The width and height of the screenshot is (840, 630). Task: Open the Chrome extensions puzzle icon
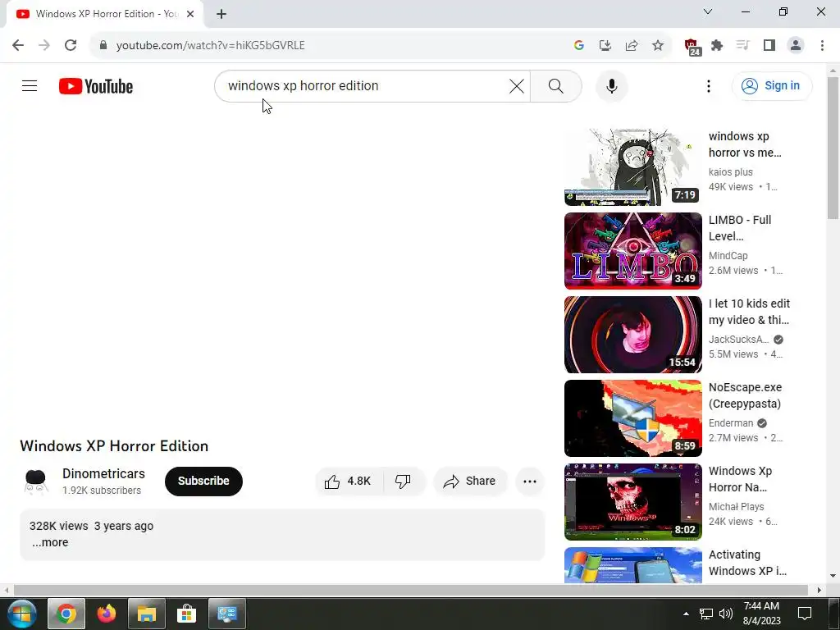tap(717, 46)
